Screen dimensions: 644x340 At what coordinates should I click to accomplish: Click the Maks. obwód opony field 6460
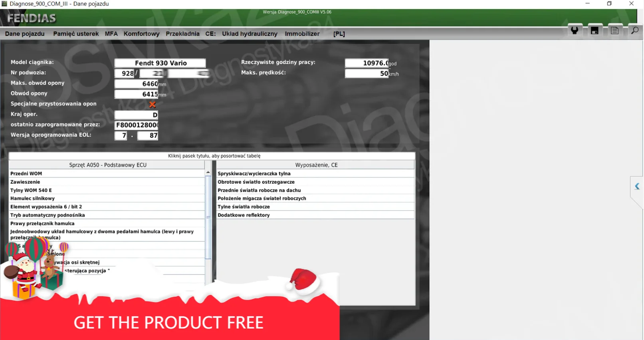pyautogui.click(x=136, y=84)
